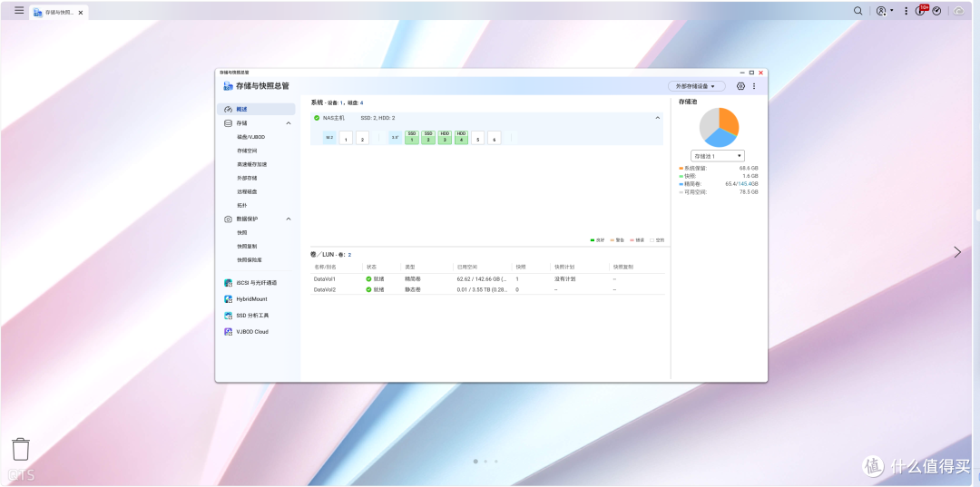Sort by the 已用空间 column header
The width and height of the screenshot is (980, 487).
click(x=466, y=267)
